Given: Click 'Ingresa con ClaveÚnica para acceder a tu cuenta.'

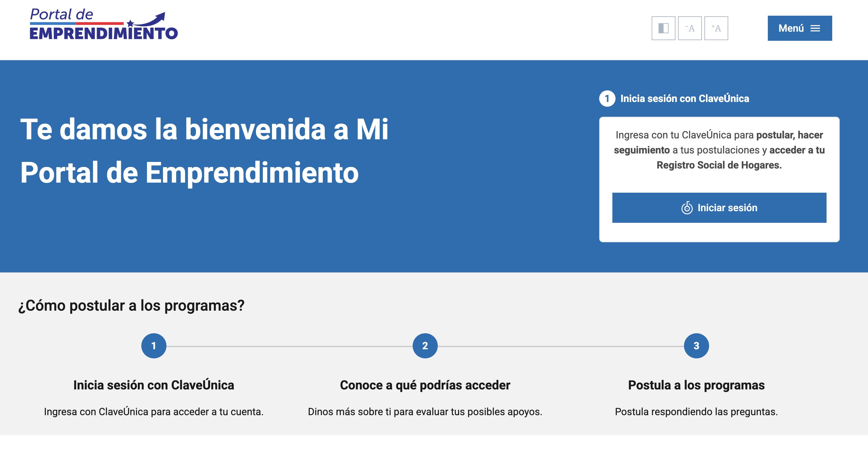Looking at the screenshot, I should (154, 412).
